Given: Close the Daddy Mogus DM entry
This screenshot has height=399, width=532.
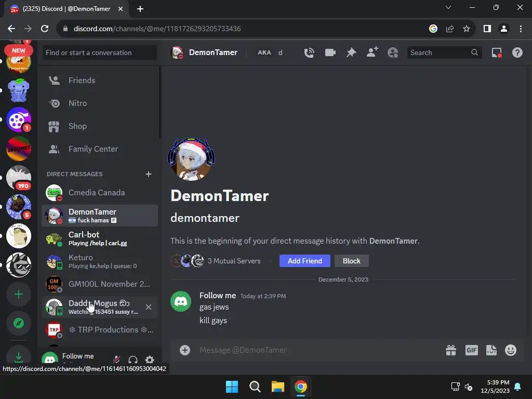Looking at the screenshot, I should 149,307.
